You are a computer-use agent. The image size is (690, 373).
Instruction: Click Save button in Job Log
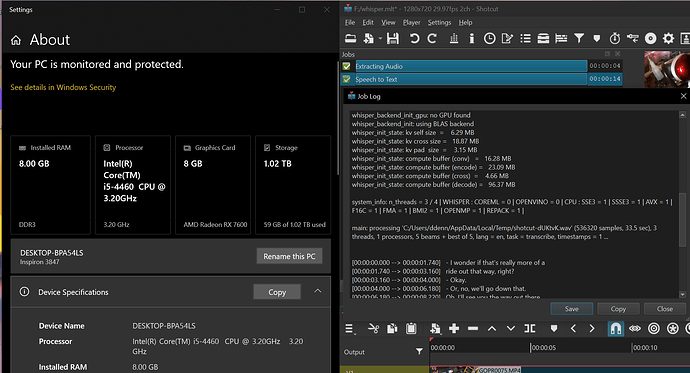coord(572,309)
